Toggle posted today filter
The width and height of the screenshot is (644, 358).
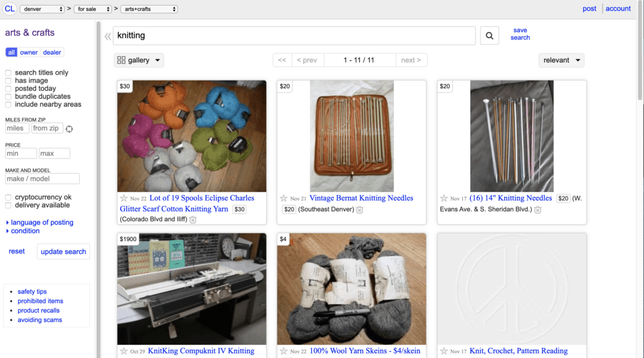coord(8,88)
